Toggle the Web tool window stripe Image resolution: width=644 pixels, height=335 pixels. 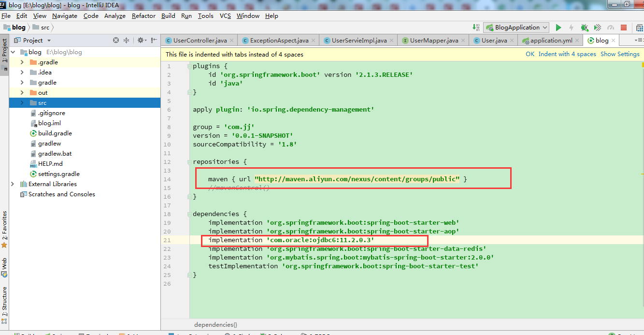[x=4, y=267]
